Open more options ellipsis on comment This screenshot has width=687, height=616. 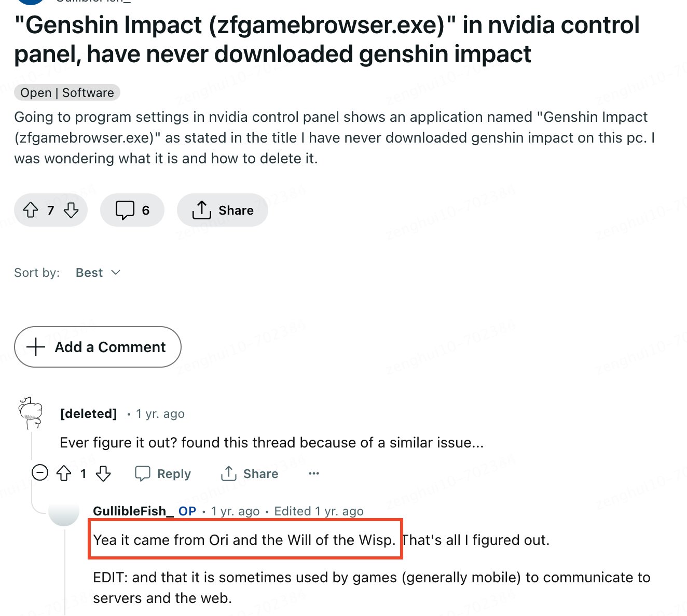(314, 473)
